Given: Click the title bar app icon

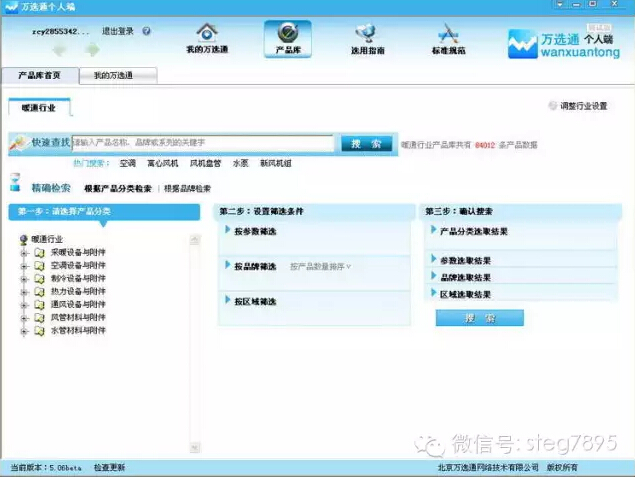Looking at the screenshot, I should pos(11,7).
